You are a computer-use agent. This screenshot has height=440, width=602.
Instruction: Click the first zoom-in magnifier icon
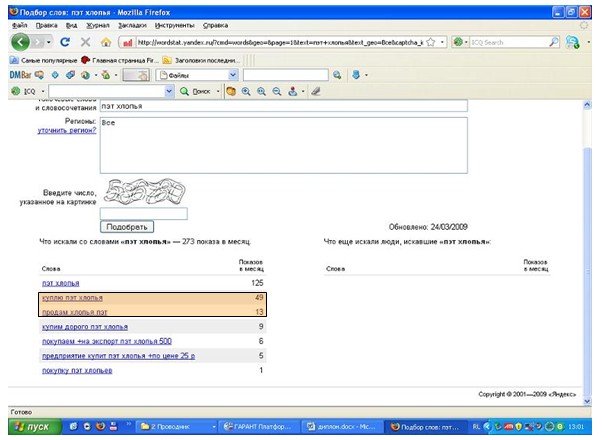coord(246,91)
